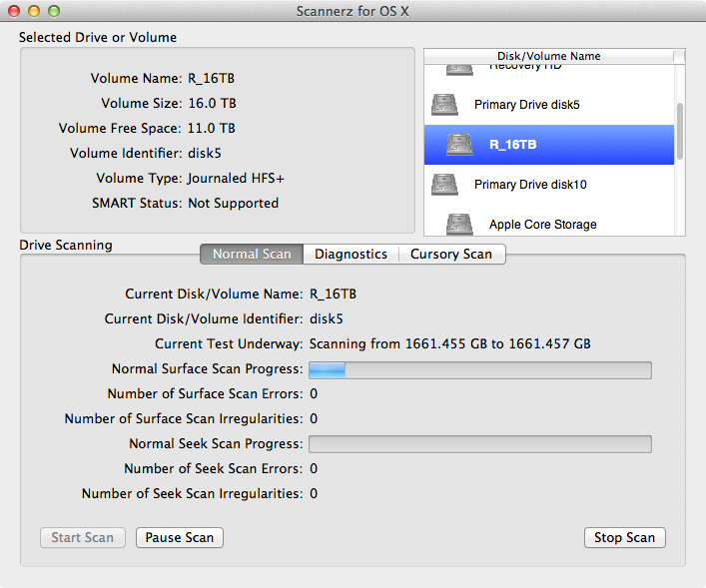Switch to the Normal Scan tab
The height and width of the screenshot is (588, 706).
[252, 254]
